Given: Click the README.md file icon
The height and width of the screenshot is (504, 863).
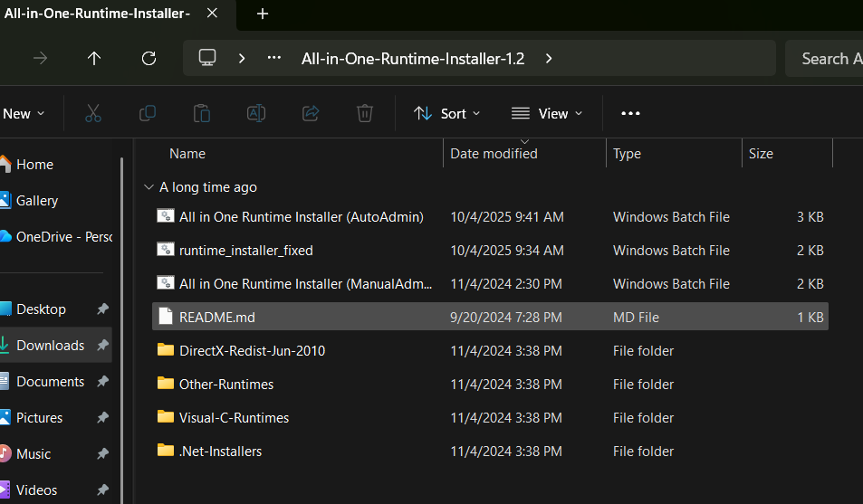Looking at the screenshot, I should coord(166,317).
